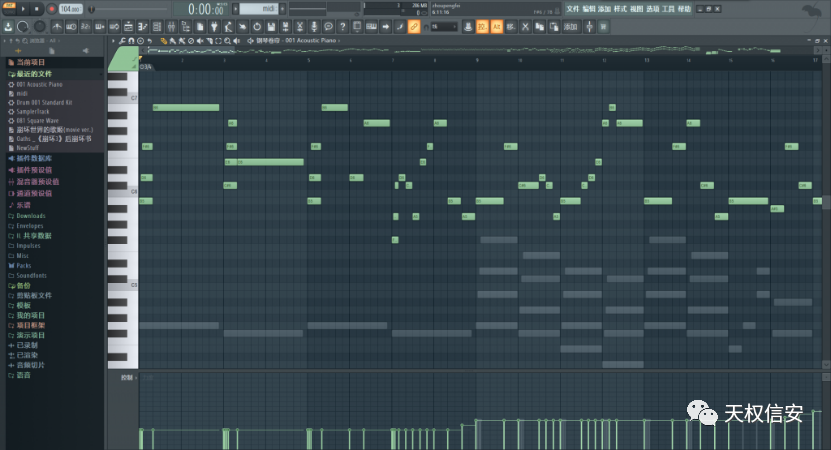
Task: Click the 添加 button in toolbar
Action: coord(570,26)
